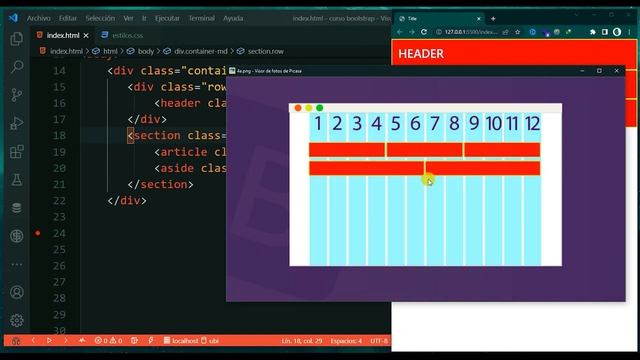Open a new tab in Chrome
The height and width of the screenshot is (360, 640).
click(493, 18)
